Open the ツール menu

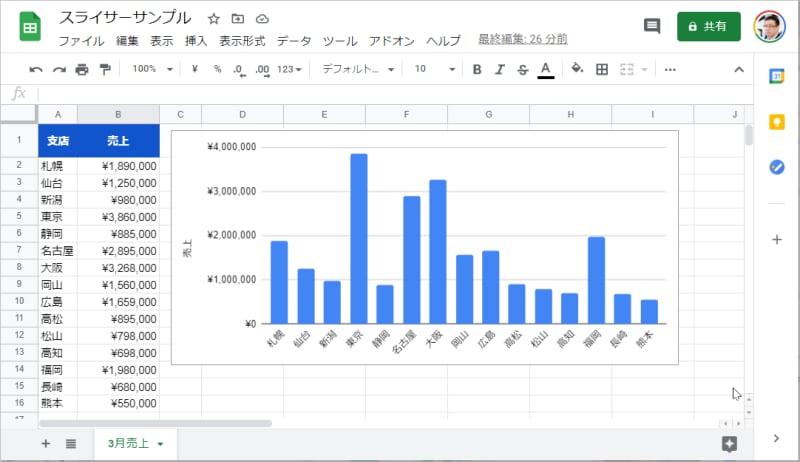tap(340, 41)
